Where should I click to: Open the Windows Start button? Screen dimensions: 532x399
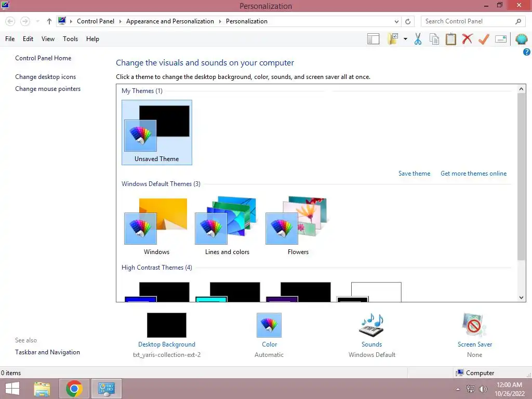12,389
